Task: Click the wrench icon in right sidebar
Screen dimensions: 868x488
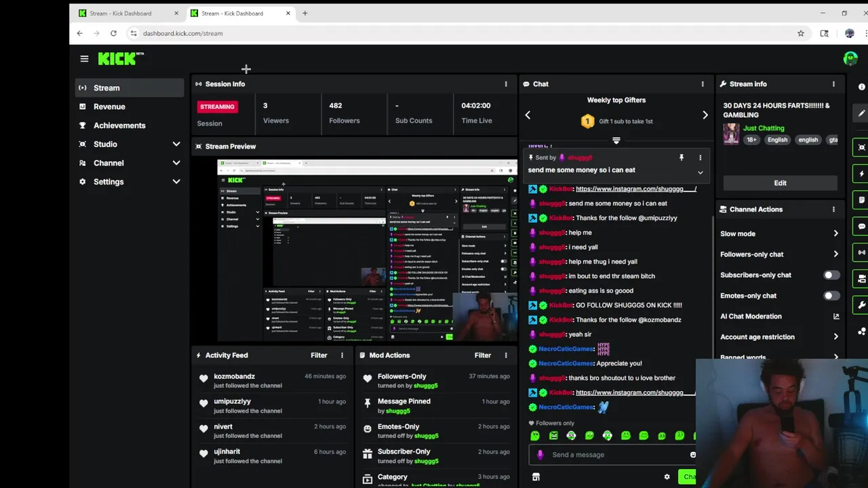Action: 862,305
